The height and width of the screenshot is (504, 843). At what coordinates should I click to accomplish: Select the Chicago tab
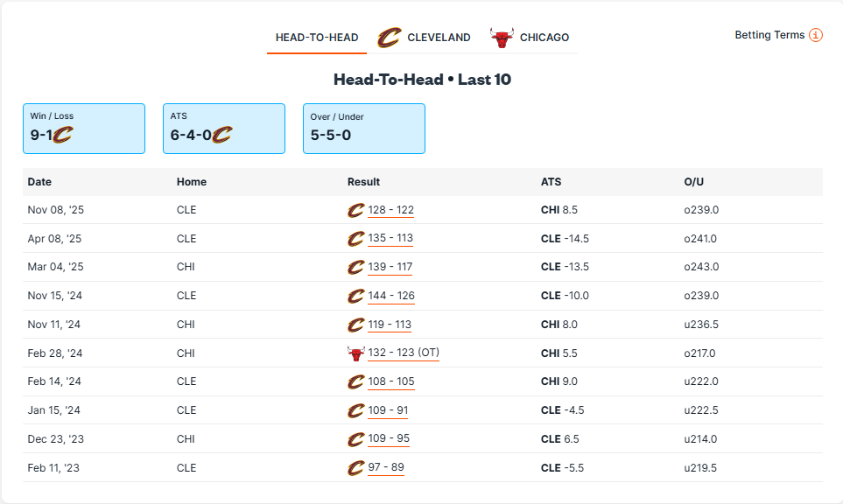[530, 38]
